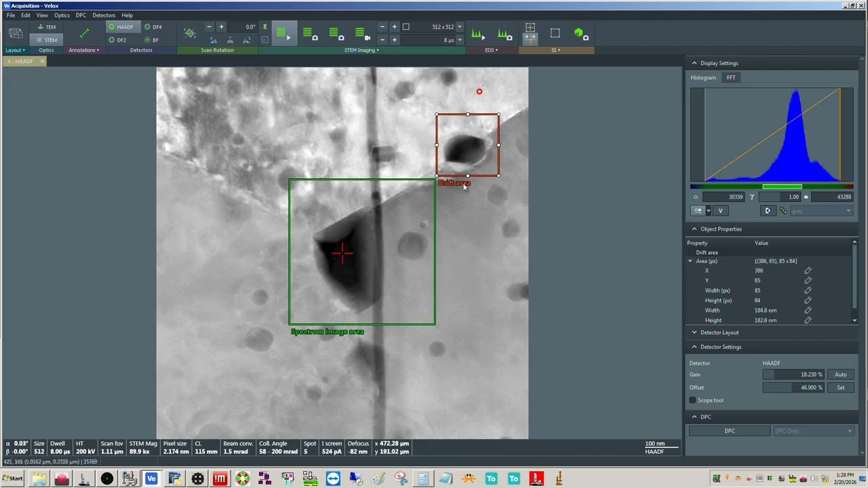
Task: Adjust the Gain slider
Action: [793, 375]
